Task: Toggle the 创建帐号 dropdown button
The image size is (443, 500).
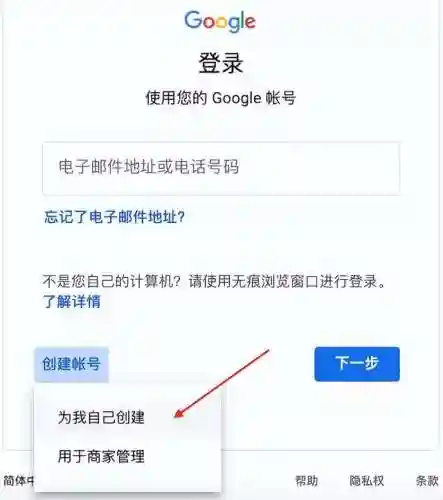Action: coord(71,364)
